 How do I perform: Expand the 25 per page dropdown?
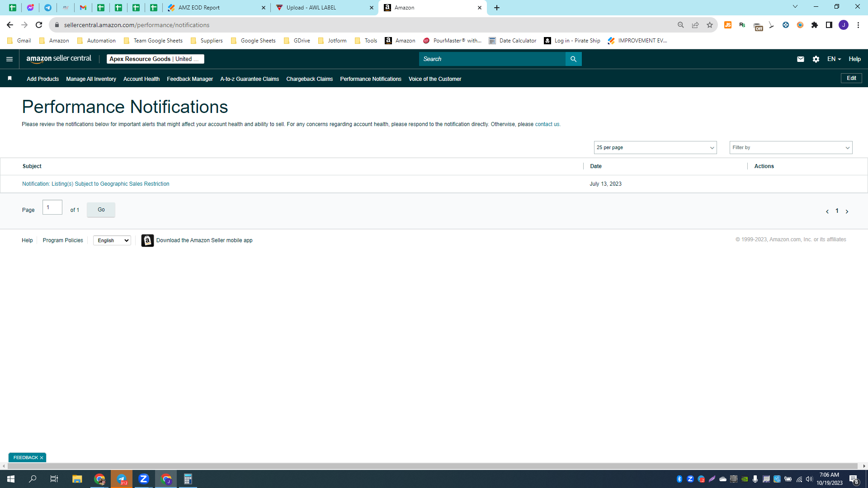[655, 148]
